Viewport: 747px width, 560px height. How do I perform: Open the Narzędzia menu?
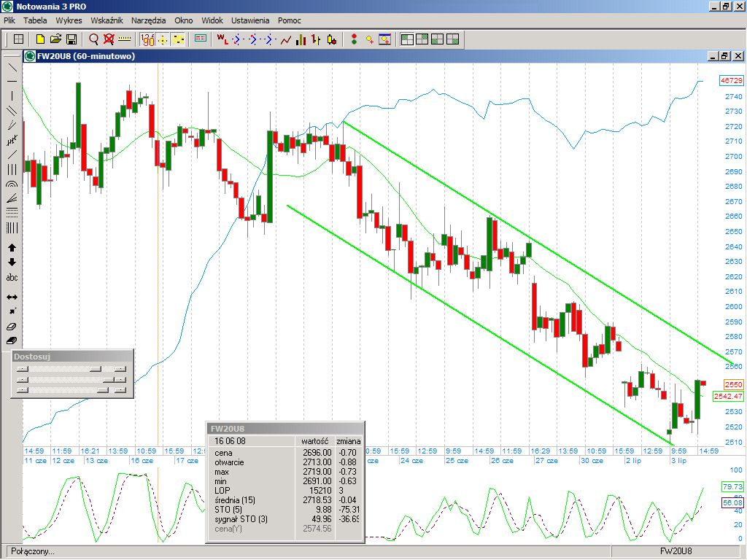(149, 20)
